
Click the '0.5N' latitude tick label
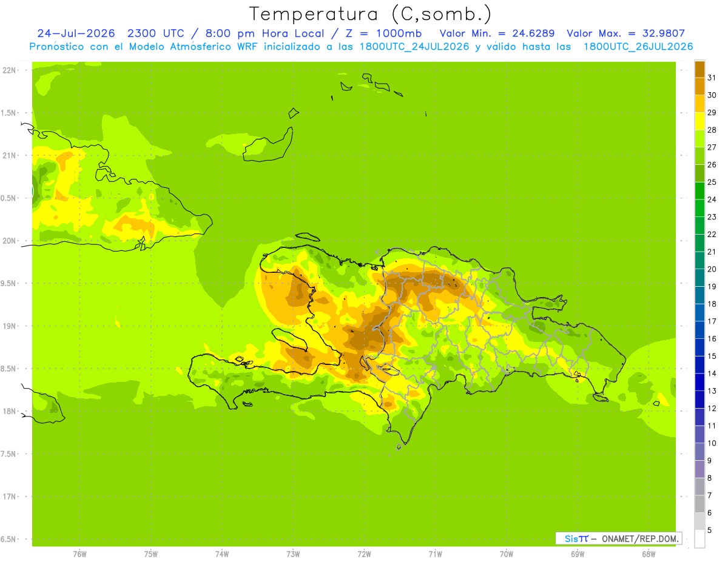[9, 198]
